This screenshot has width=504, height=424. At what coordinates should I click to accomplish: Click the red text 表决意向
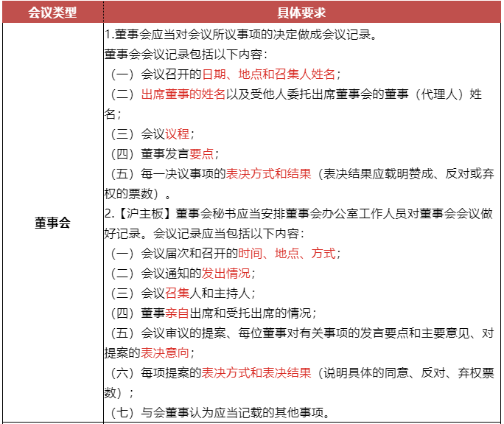pyautogui.click(x=165, y=353)
